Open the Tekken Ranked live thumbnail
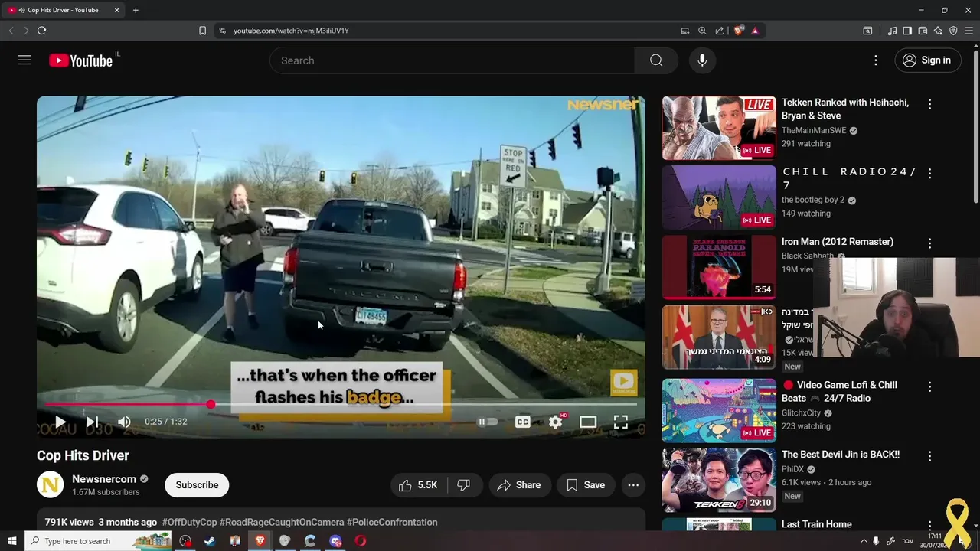 pos(719,128)
